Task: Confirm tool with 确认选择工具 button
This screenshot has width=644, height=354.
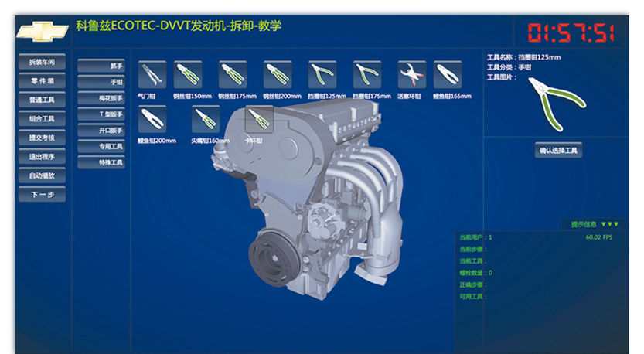Action: point(558,150)
